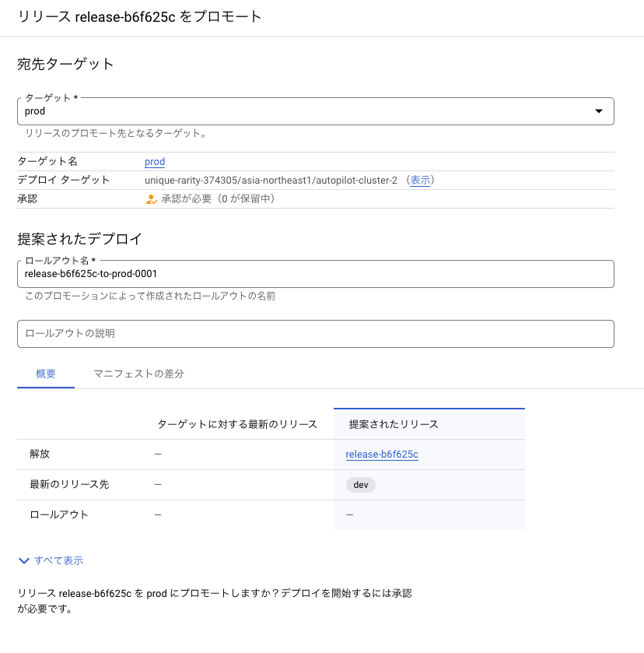644x653 pixels.
Task: Switch to the マニフェストの差分 tab
Action: tap(138, 374)
